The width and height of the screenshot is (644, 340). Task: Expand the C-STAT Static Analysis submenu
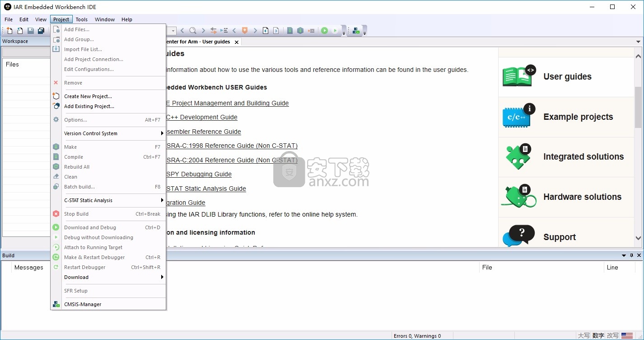114,200
